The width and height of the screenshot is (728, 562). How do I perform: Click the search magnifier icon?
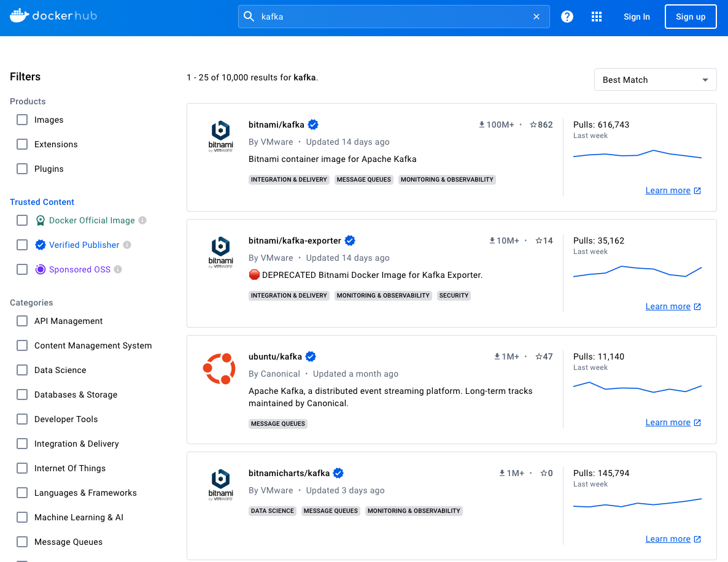[x=249, y=17]
